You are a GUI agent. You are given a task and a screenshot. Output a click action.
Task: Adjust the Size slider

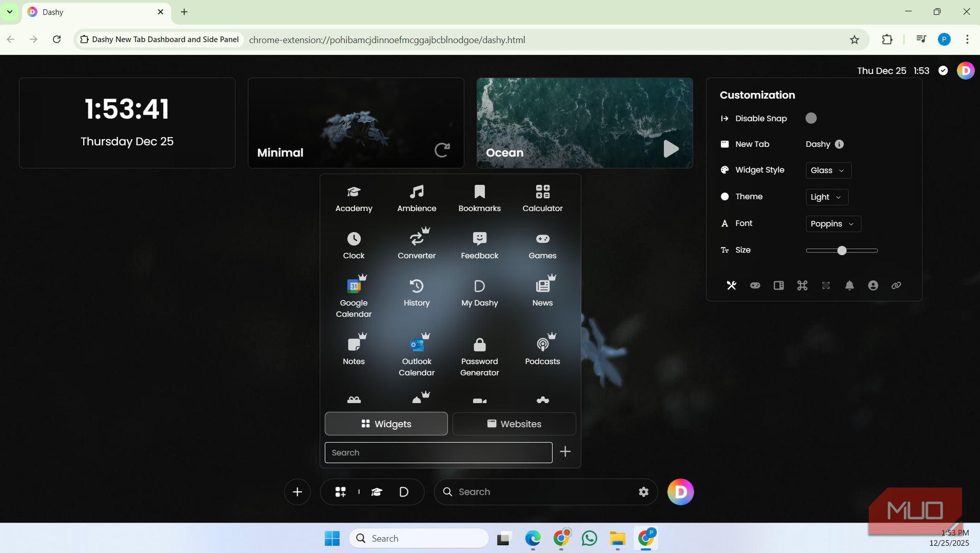click(x=841, y=251)
